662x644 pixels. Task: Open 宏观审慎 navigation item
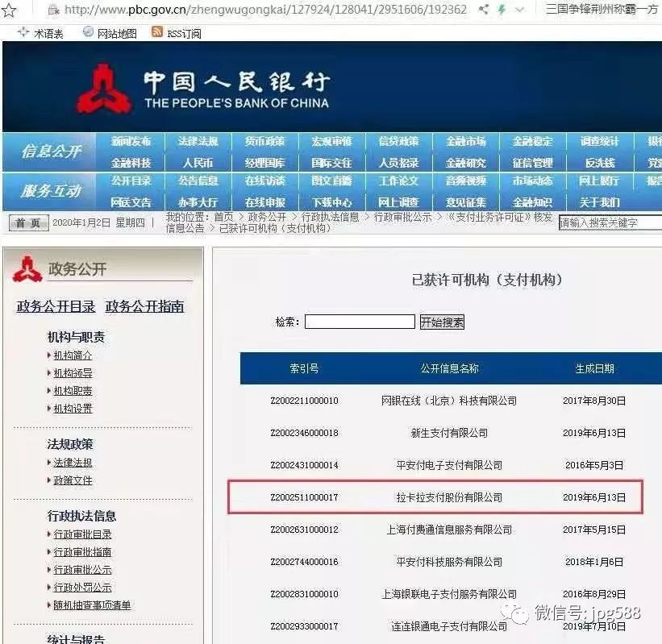pos(332,141)
